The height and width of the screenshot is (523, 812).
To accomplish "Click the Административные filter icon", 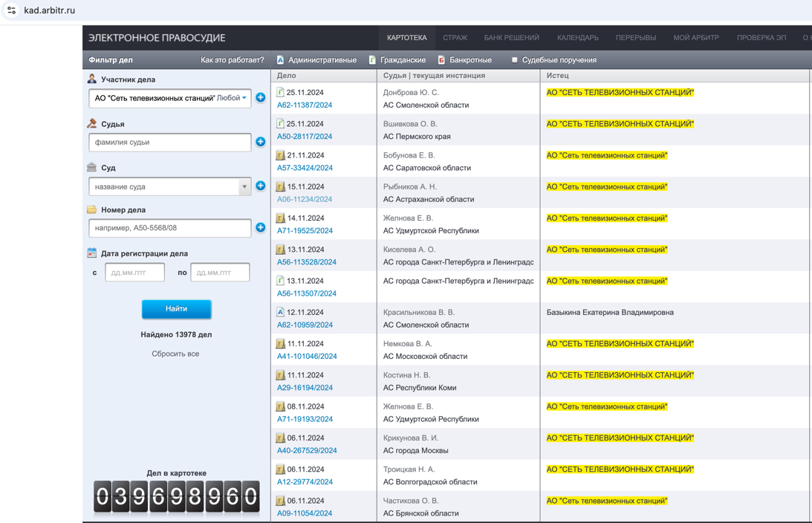I will click(x=280, y=60).
